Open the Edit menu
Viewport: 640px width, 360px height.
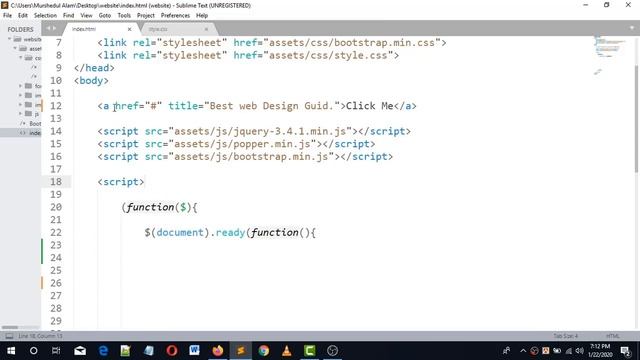click(23, 16)
